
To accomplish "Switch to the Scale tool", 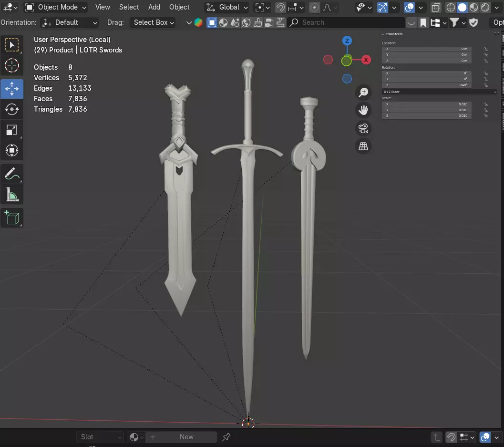I will pyautogui.click(x=12, y=130).
